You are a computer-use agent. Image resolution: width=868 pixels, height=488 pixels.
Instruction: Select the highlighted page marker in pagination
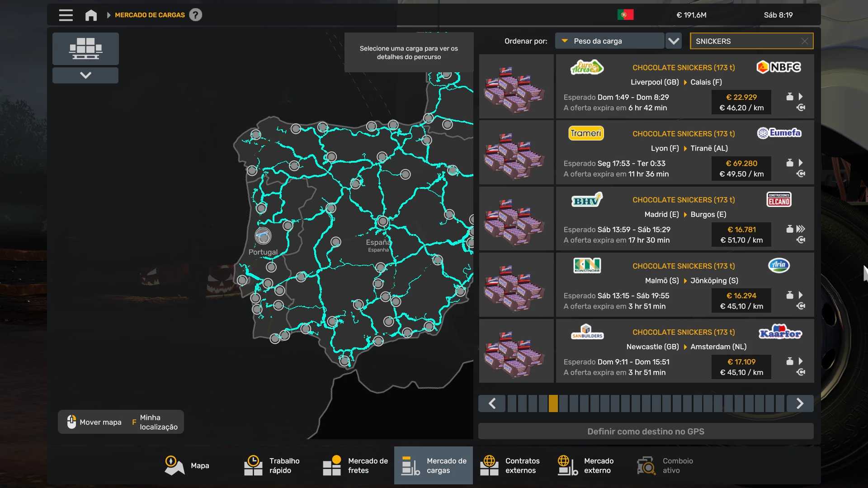pos(553,404)
